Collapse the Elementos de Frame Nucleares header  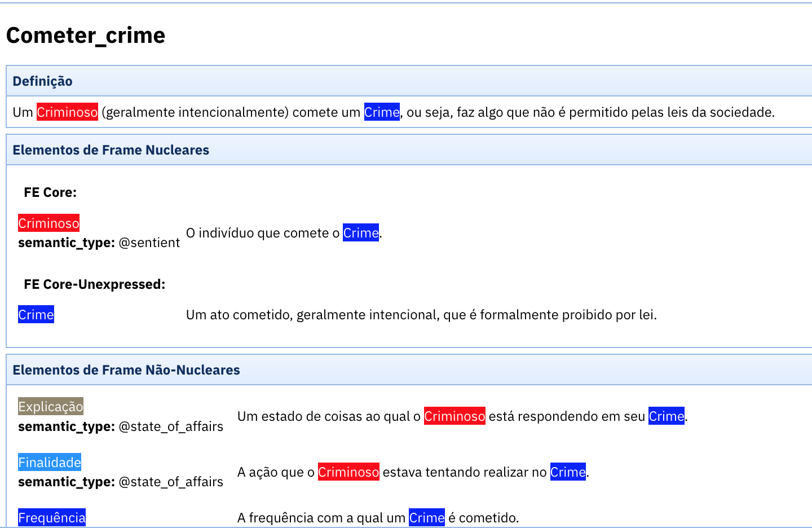pos(111,150)
